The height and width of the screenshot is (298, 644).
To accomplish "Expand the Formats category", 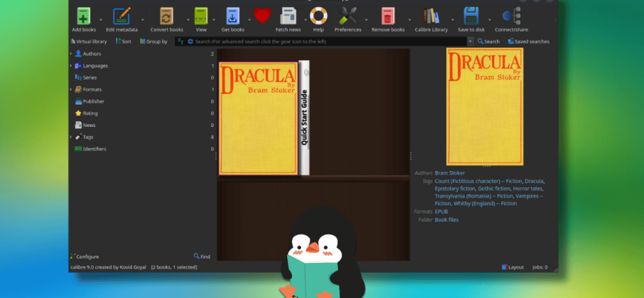I will point(71,89).
